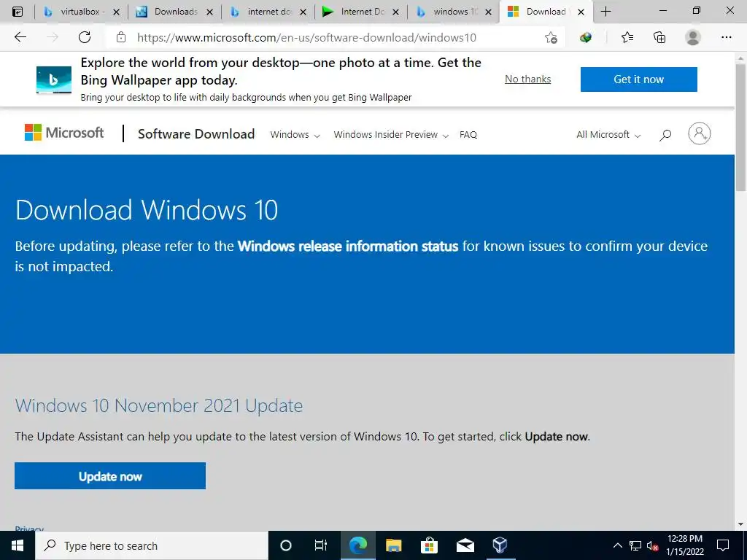Open Task View on the taskbar
The width and height of the screenshot is (747, 560).
321,545
